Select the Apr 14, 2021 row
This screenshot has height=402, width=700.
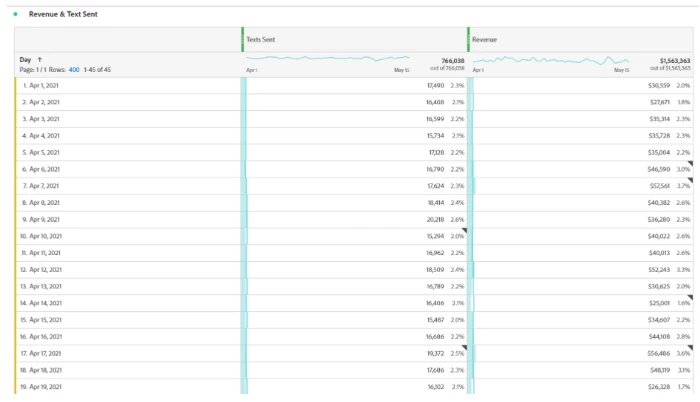click(354, 303)
